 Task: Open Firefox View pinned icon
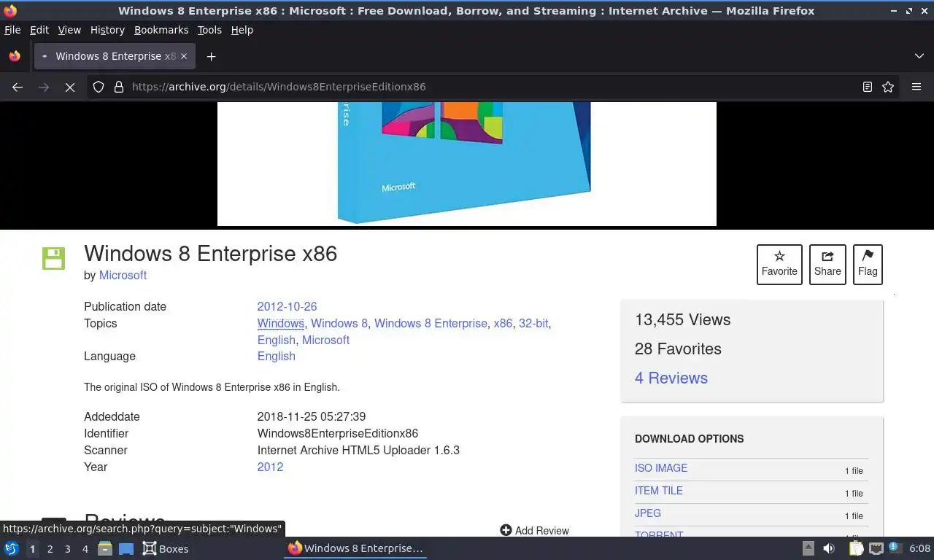[x=15, y=56]
